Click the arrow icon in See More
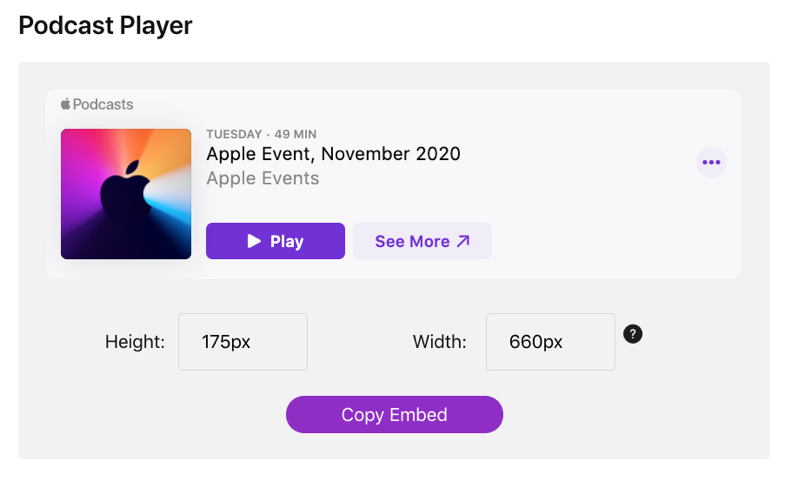Screen dimensions: 798x482 click(x=463, y=241)
